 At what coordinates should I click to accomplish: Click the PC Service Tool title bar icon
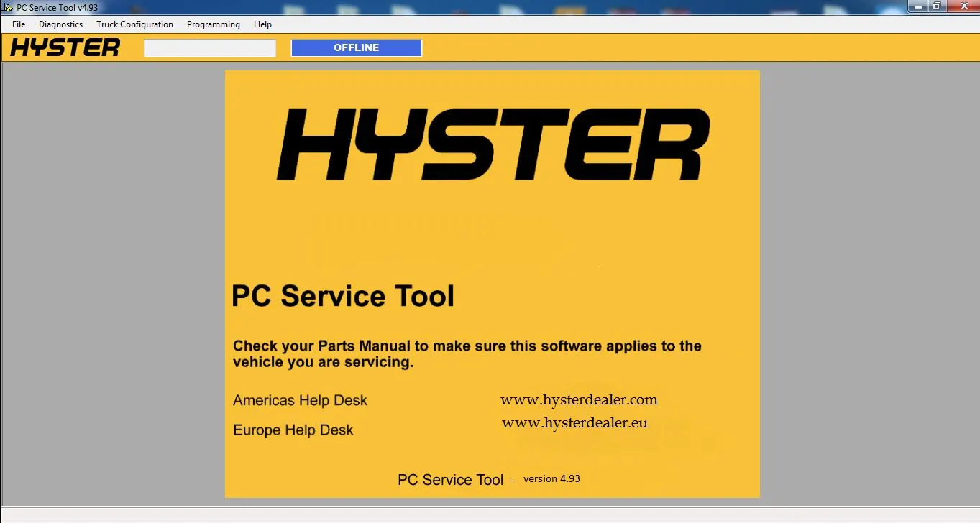[8, 7]
